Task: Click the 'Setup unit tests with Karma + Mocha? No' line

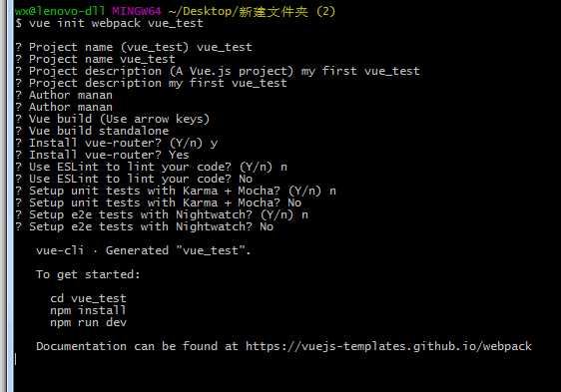Action: [158, 202]
